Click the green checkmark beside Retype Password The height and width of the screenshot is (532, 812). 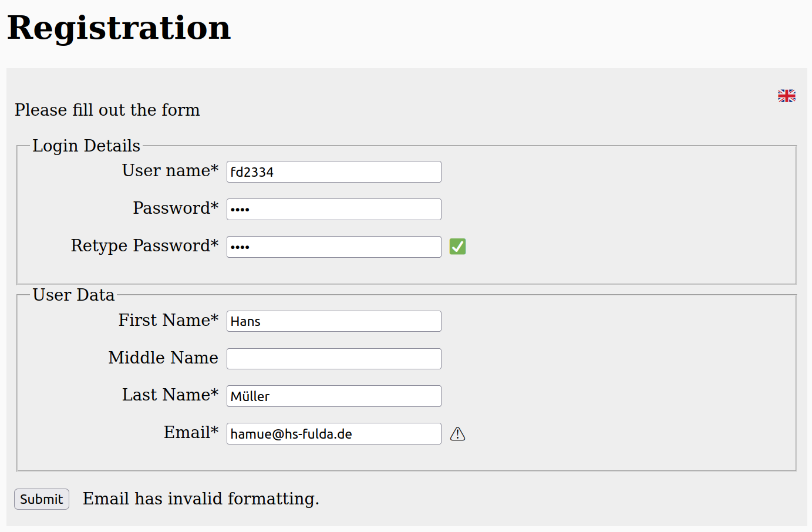tap(457, 247)
